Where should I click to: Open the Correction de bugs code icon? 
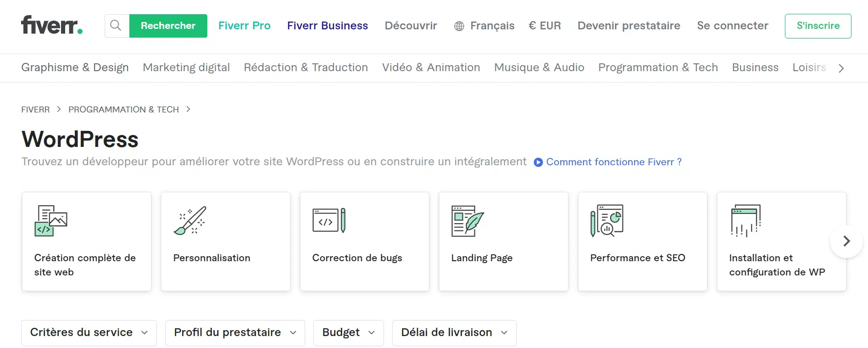click(329, 221)
